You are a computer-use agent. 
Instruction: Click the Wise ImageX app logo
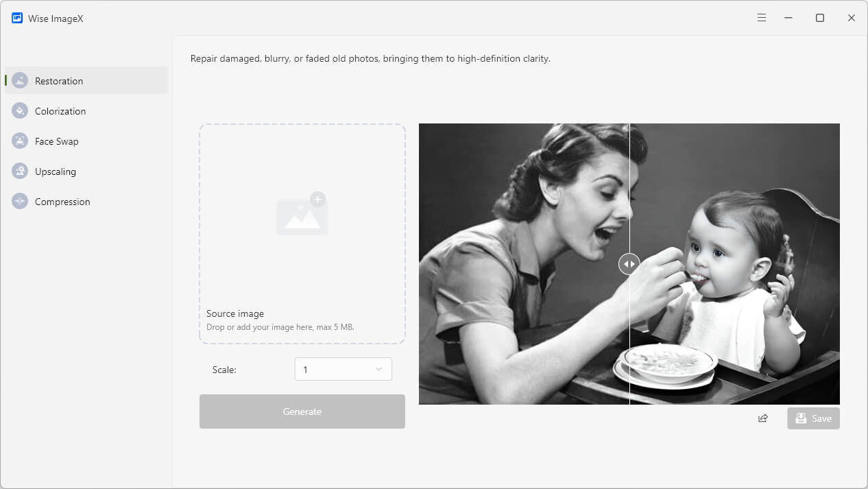coord(17,18)
